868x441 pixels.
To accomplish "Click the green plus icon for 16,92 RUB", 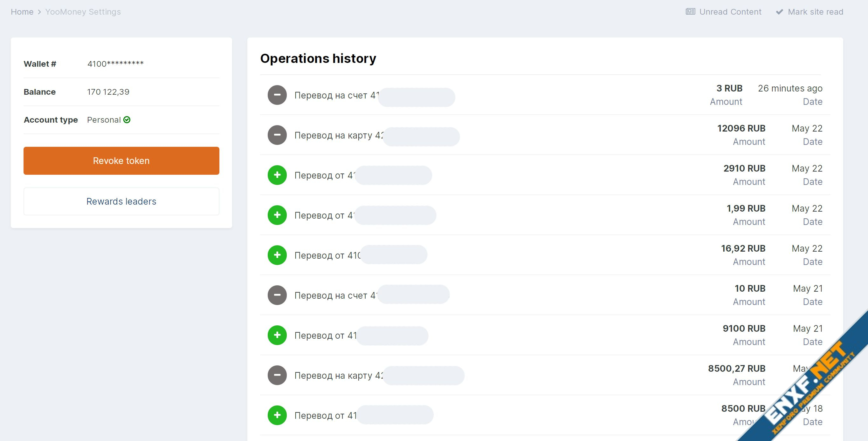I will (x=277, y=255).
